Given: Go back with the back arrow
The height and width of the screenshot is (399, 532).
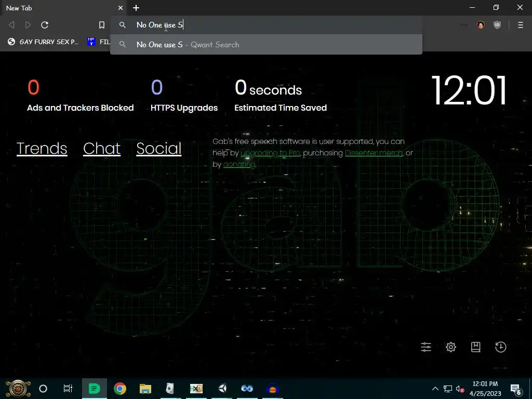Looking at the screenshot, I should (x=11, y=25).
